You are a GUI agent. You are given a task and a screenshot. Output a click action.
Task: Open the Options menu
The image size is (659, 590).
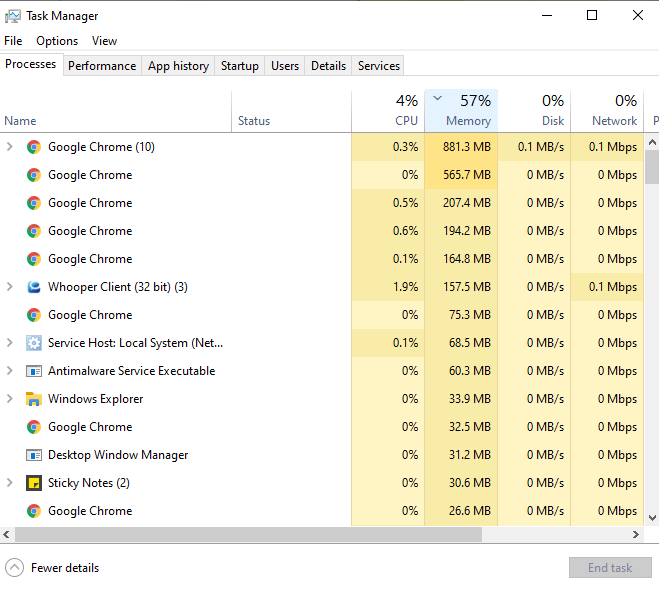click(x=57, y=41)
